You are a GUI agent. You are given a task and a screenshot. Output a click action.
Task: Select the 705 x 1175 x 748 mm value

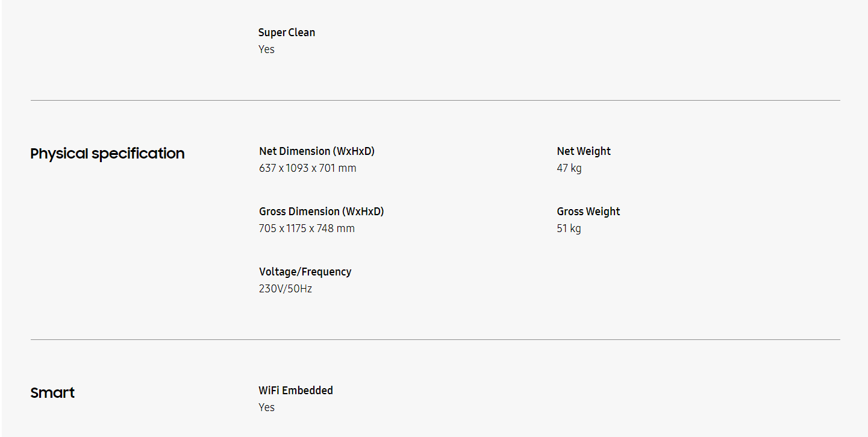click(307, 228)
